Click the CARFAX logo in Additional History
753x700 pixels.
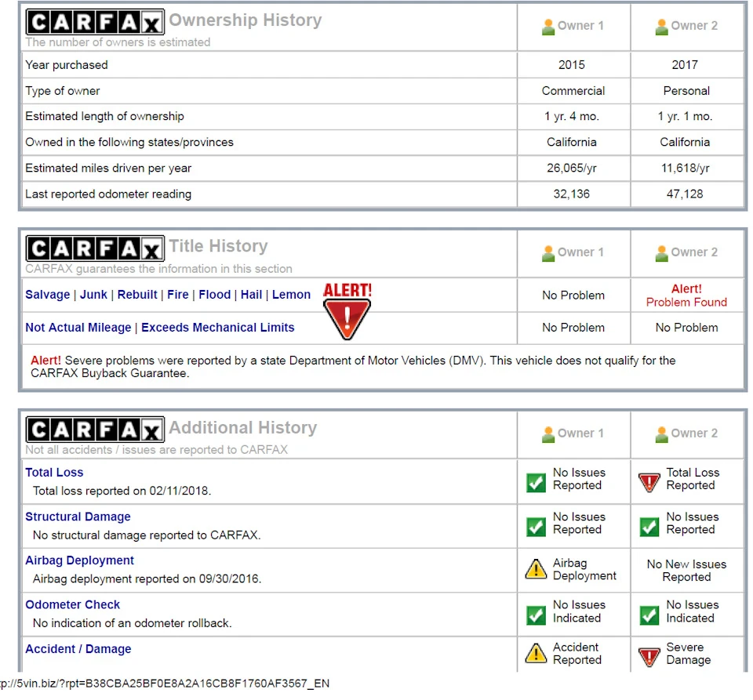click(95, 430)
